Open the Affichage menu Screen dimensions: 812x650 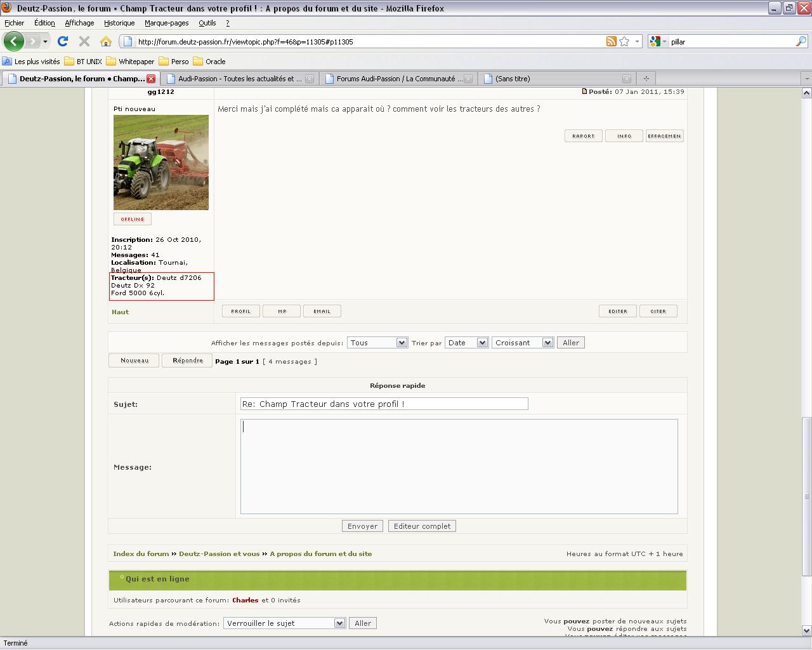point(79,23)
